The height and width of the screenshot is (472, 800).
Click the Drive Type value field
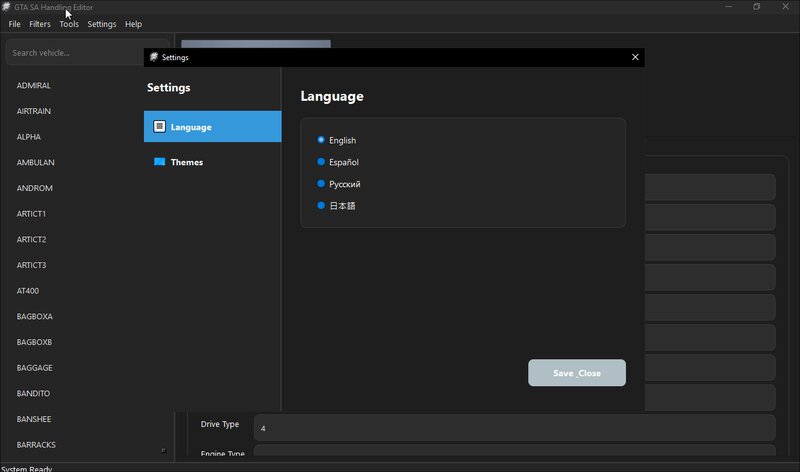pyautogui.click(x=514, y=428)
